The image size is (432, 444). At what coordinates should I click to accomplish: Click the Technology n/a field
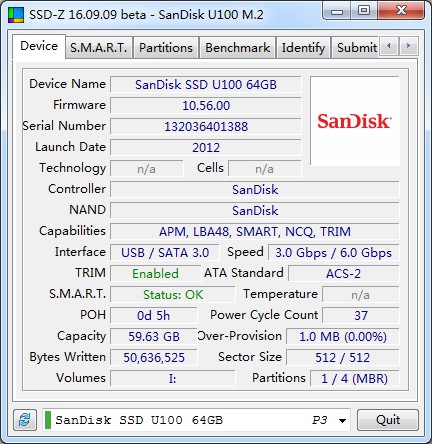click(x=147, y=169)
